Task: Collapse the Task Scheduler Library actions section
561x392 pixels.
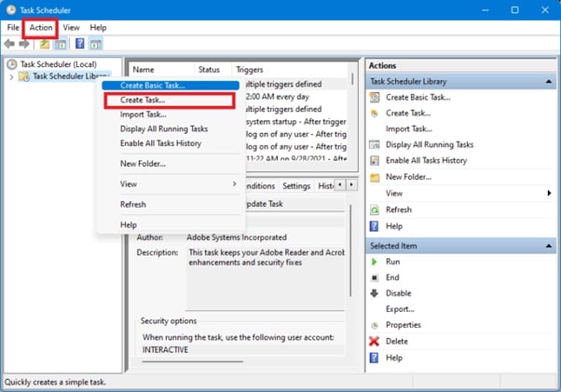Action: (548, 82)
